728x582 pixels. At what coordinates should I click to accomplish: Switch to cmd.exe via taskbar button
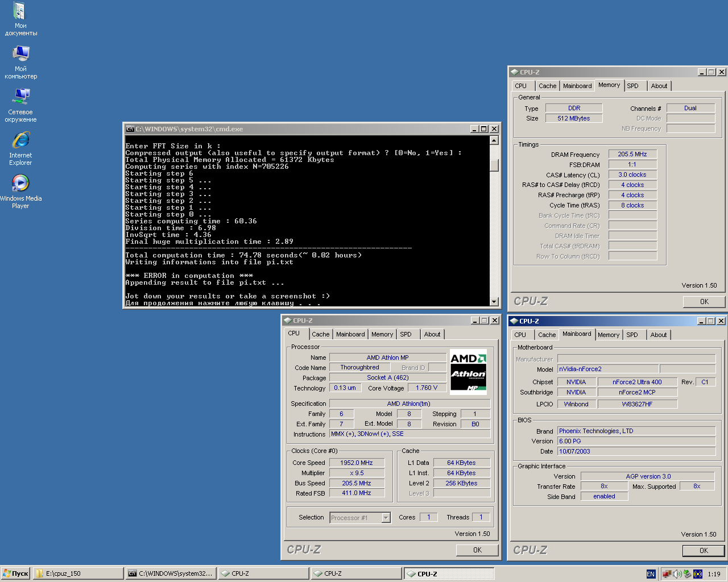tap(170, 573)
